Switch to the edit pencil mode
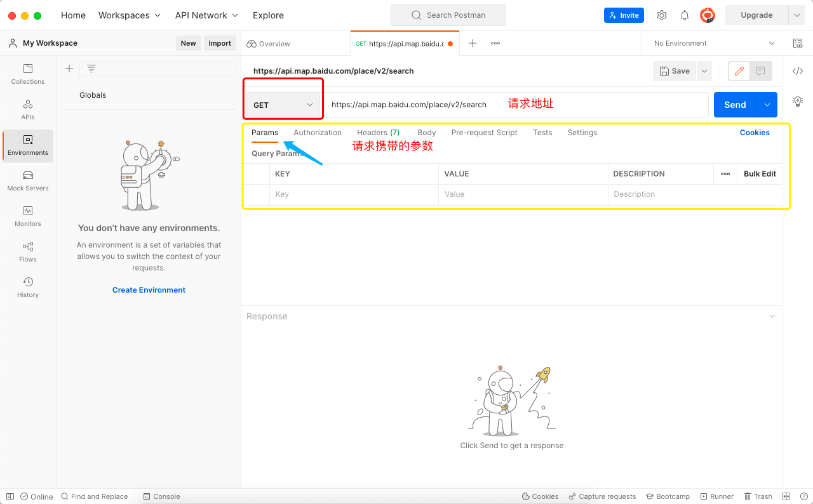The height and width of the screenshot is (504, 813). coord(739,71)
